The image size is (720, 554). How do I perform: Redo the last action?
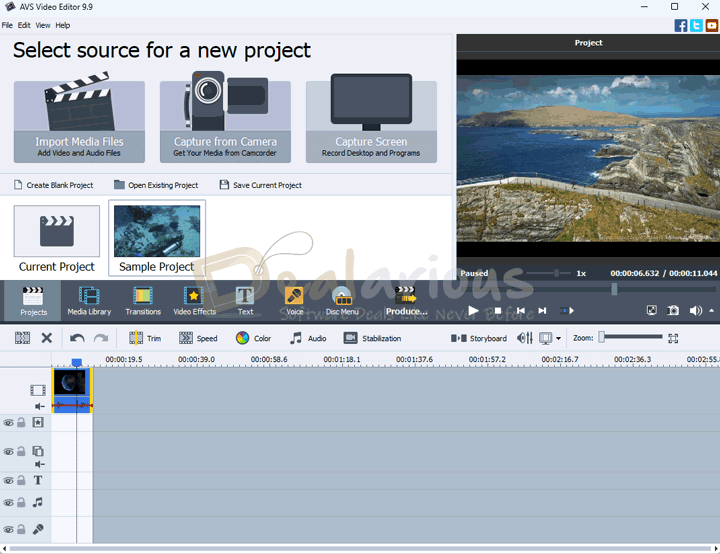pyautogui.click(x=101, y=339)
